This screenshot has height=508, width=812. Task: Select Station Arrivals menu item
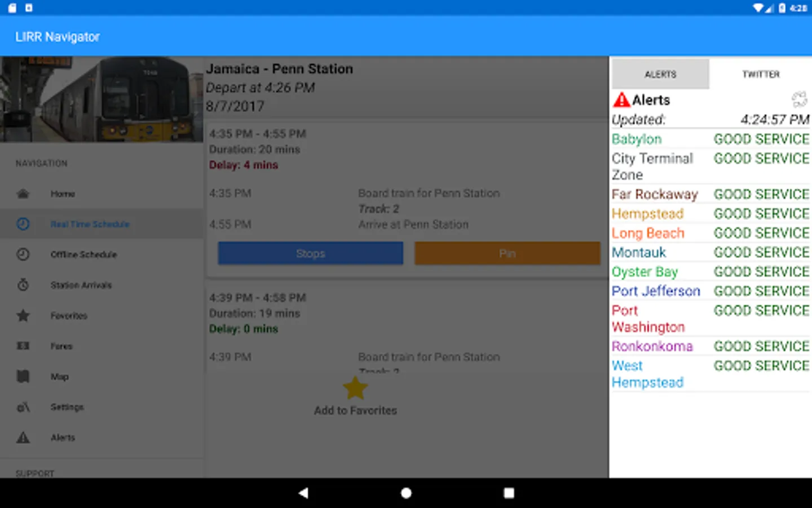[101, 285]
